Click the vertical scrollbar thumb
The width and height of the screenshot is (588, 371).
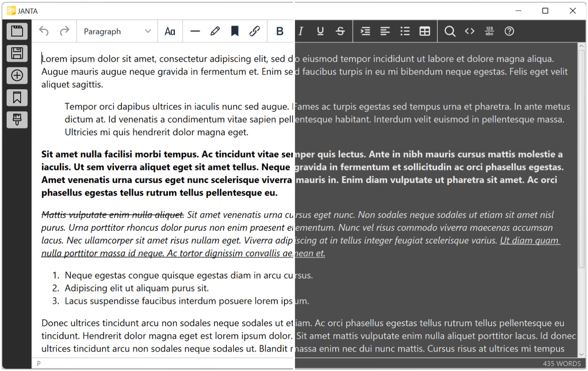tap(581, 158)
